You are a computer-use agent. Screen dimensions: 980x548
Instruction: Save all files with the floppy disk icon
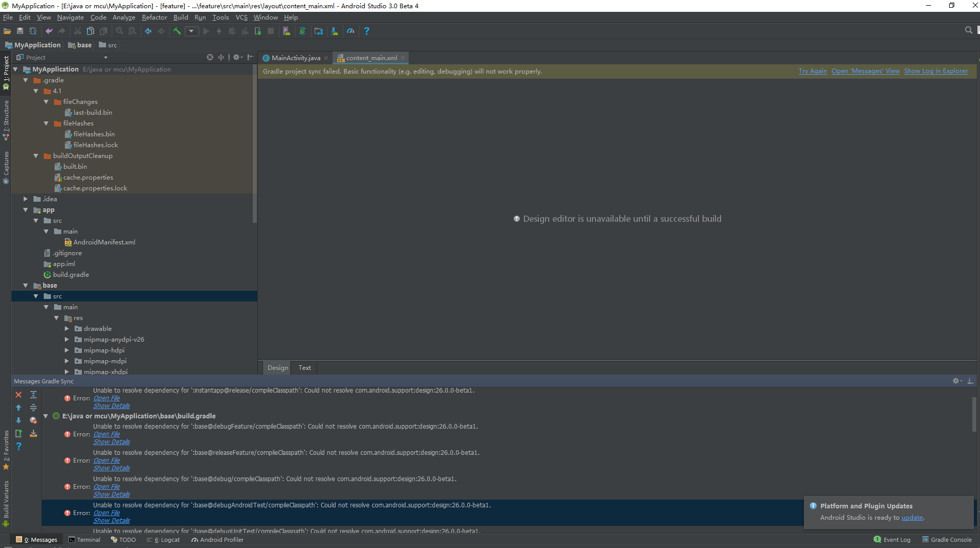click(20, 31)
